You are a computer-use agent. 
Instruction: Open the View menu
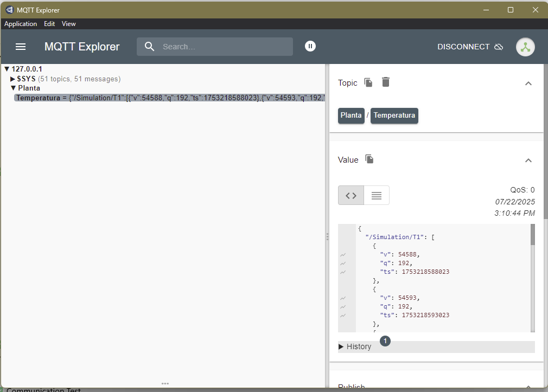(x=68, y=24)
